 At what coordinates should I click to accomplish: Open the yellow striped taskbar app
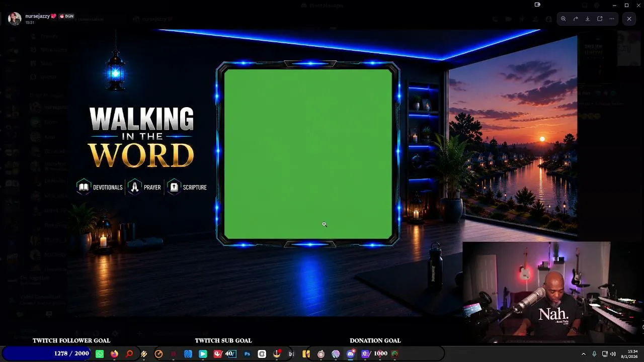144,354
